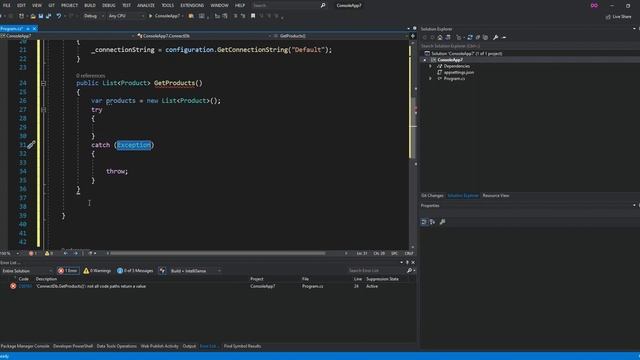The width and height of the screenshot is (640, 360).
Task: Click the Properties panel alphabetical sort icon
Action: (x=432, y=222)
